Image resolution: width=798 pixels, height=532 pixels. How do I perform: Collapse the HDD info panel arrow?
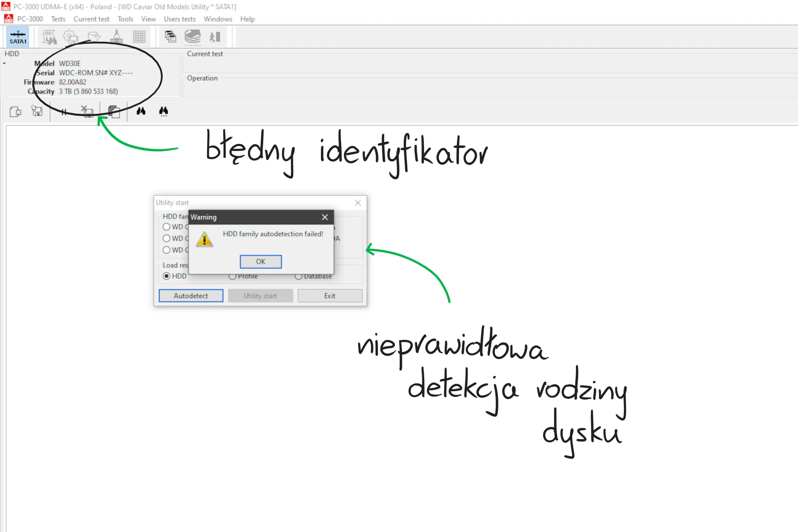[5, 64]
